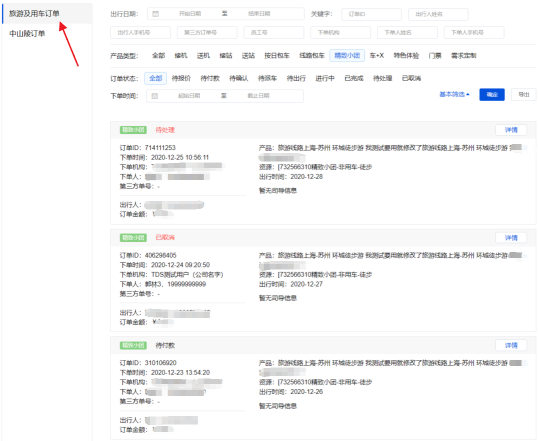Select product type 送站

point(248,56)
